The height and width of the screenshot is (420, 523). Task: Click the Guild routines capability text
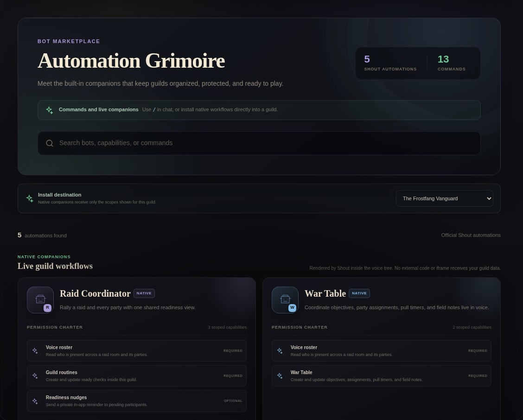(x=61, y=372)
